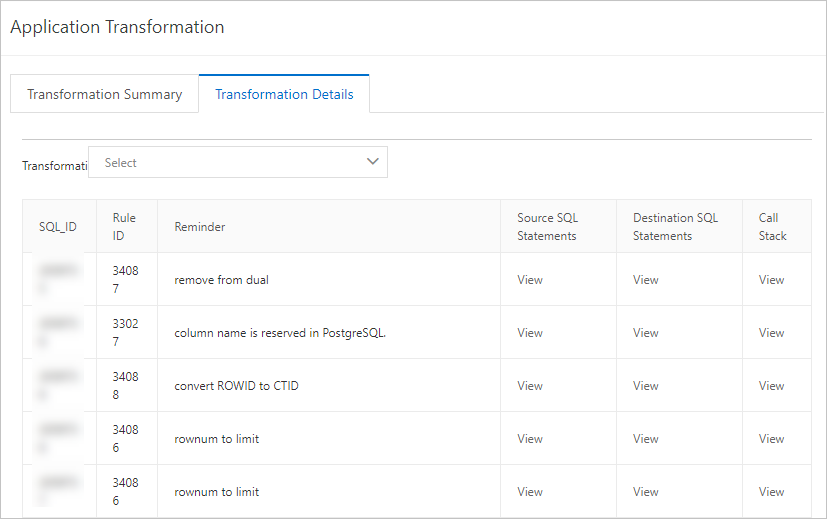View Source SQL for remove from dual

click(x=530, y=280)
